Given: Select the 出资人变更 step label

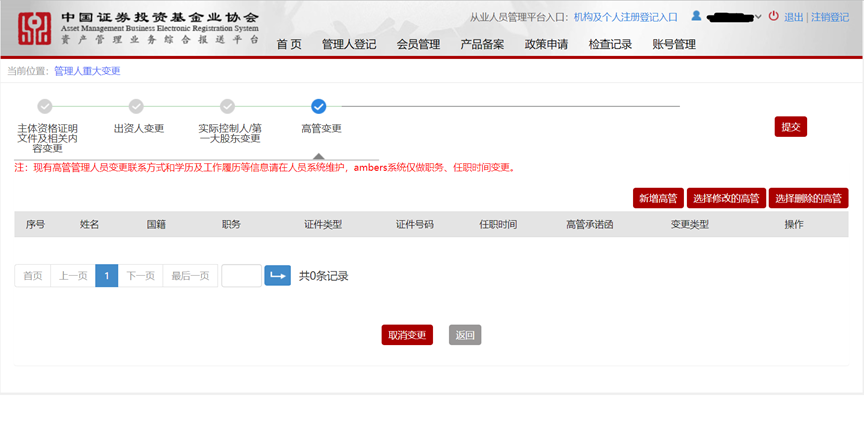Looking at the screenshot, I should click(x=139, y=128).
